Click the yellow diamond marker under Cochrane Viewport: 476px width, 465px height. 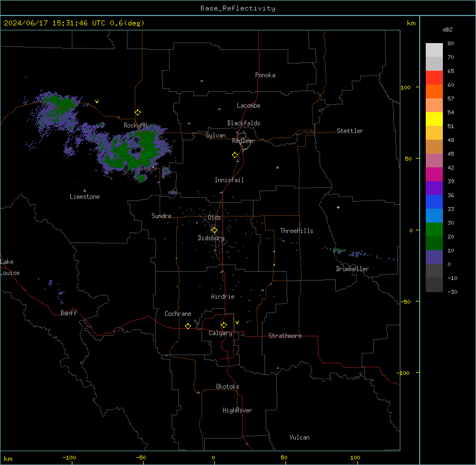tap(188, 326)
